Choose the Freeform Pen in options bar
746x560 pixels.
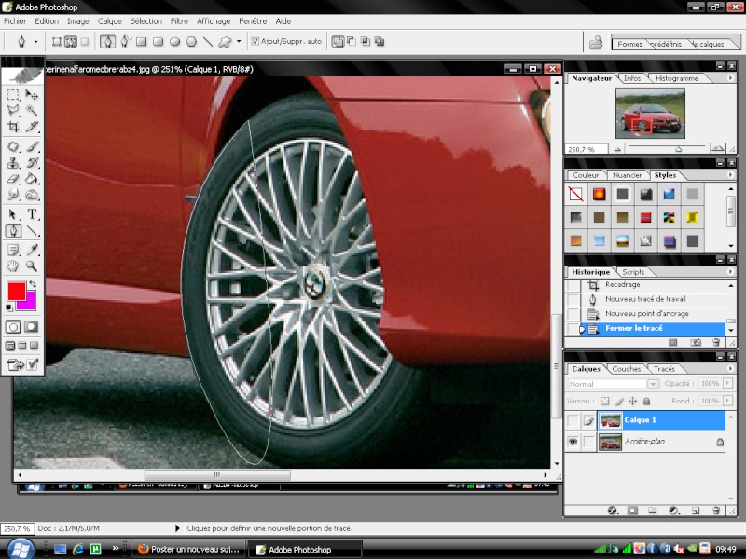click(x=125, y=41)
